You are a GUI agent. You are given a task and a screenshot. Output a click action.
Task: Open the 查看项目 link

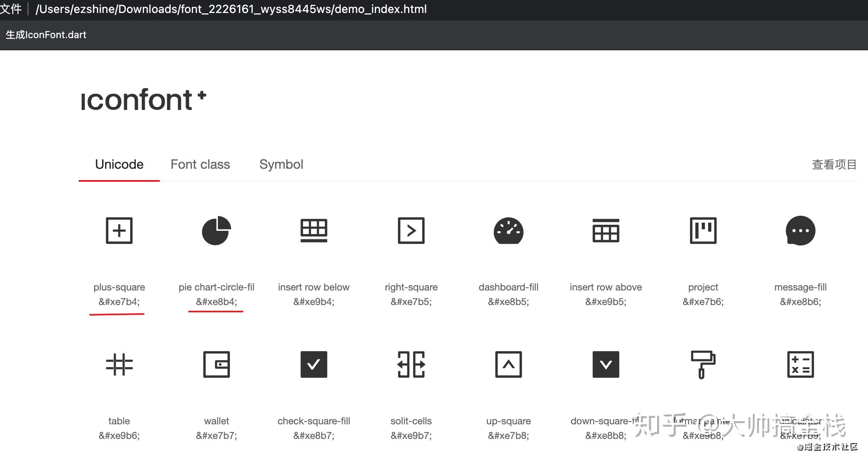(833, 164)
